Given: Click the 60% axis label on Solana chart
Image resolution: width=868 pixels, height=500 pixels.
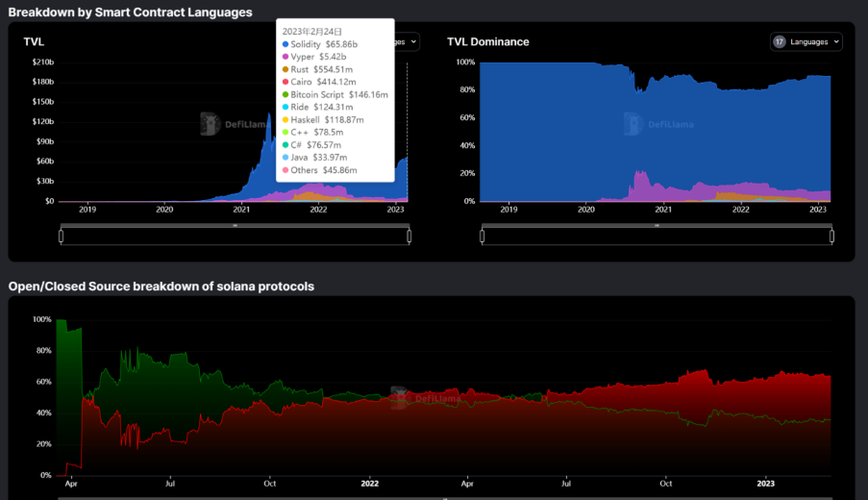Looking at the screenshot, I should (x=42, y=382).
